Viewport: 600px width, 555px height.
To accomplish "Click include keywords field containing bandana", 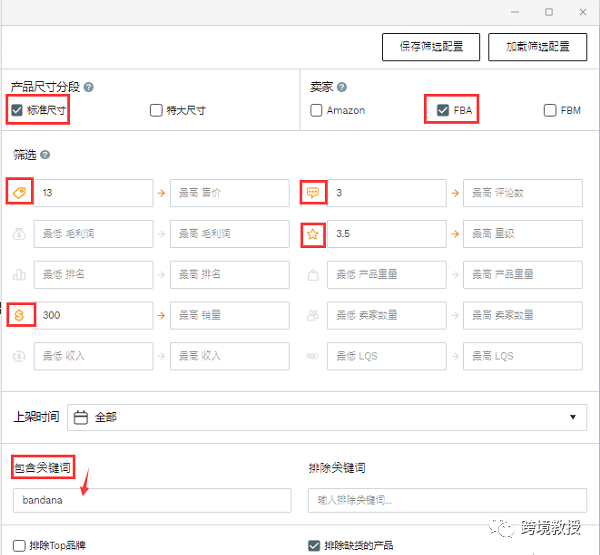I will (152, 500).
